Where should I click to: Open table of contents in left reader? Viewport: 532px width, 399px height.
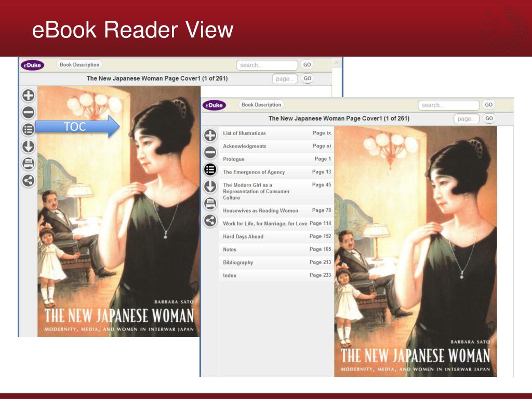coord(29,129)
